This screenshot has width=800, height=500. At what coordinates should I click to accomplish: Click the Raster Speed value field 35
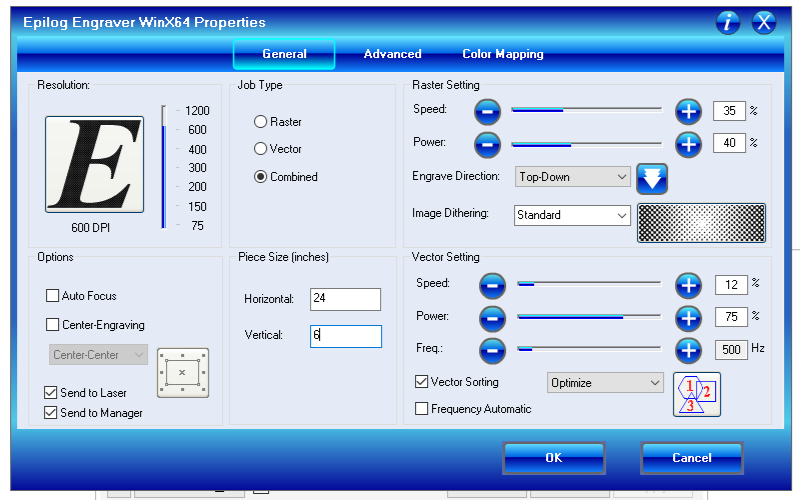[729, 111]
